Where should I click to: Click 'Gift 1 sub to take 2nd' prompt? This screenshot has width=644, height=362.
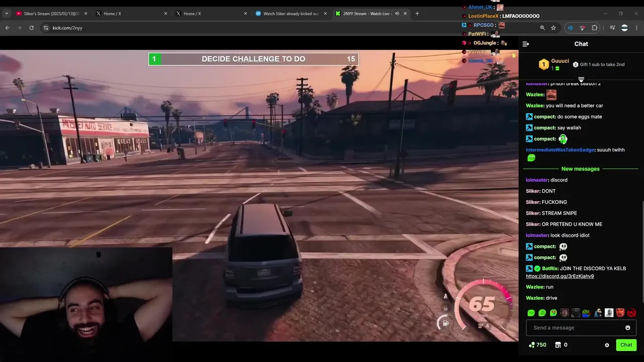click(599, 64)
